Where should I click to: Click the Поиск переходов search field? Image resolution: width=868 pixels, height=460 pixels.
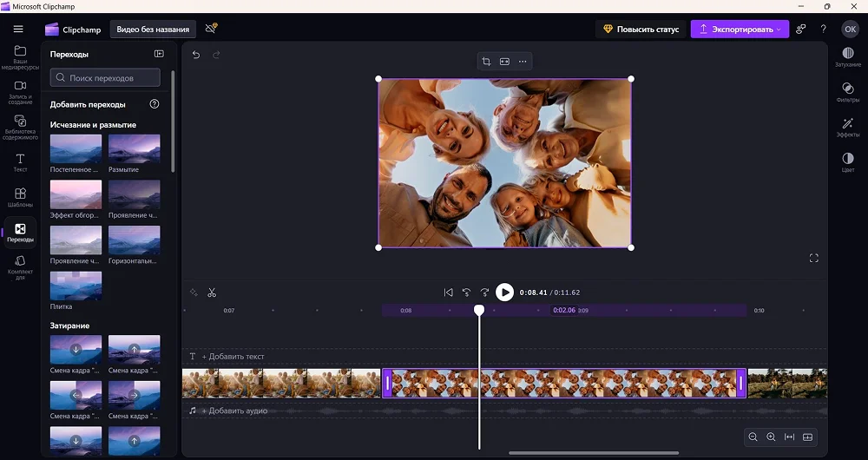(105, 78)
